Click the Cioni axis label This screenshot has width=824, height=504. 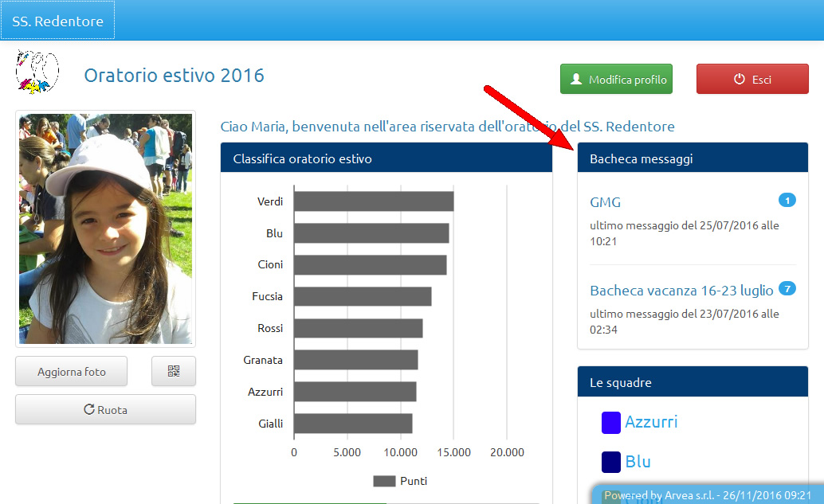click(x=270, y=264)
